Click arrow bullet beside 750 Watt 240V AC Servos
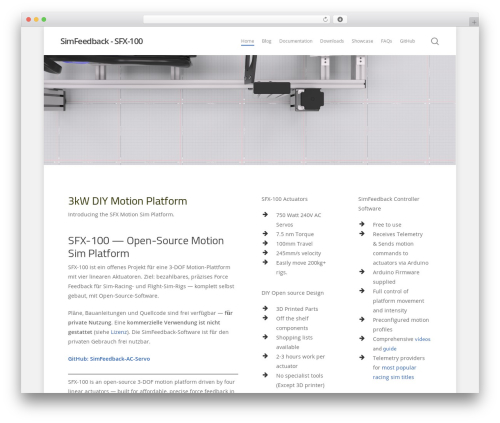The height and width of the screenshot is (423, 500). click(265, 215)
